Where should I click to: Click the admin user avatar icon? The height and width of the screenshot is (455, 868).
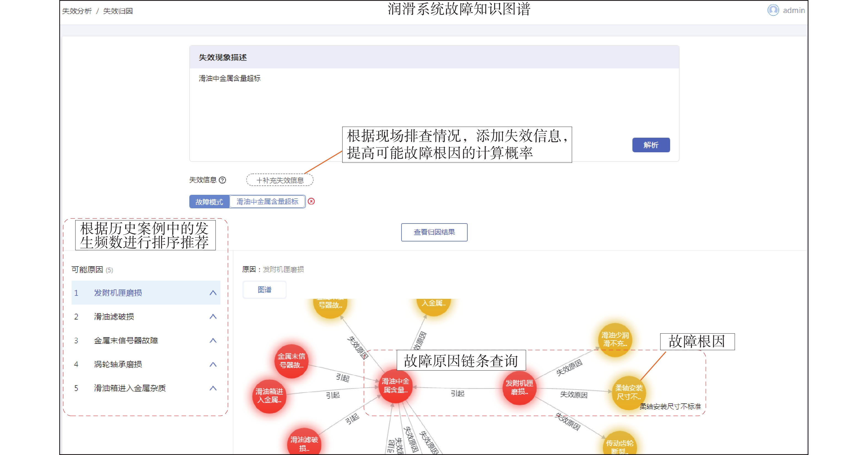773,10
